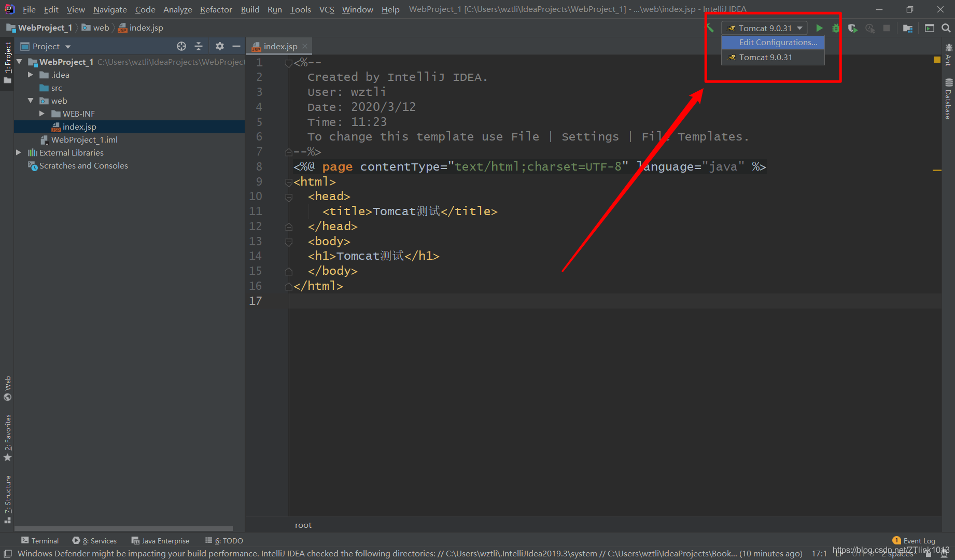Fold the html tag at line 9
The height and width of the screenshot is (560, 955).
coord(289,182)
